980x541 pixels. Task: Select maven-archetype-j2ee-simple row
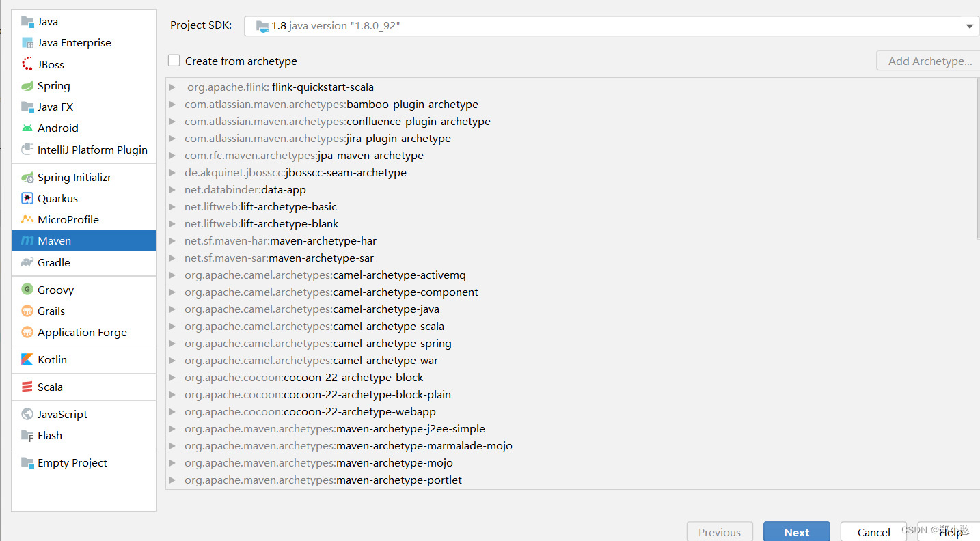click(571, 428)
